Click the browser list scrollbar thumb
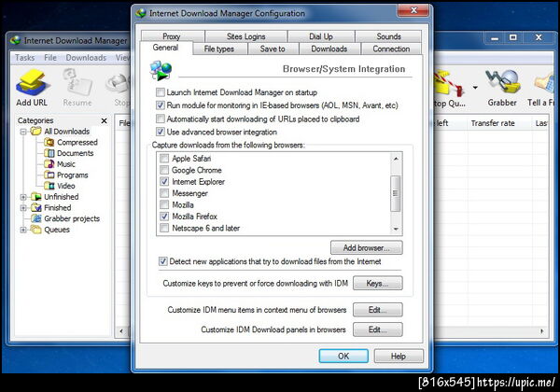 (x=396, y=193)
